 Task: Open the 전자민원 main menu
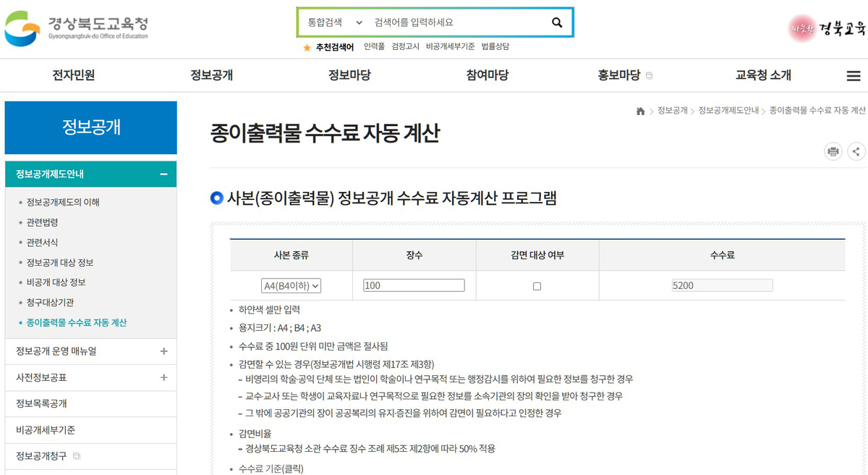tap(74, 75)
